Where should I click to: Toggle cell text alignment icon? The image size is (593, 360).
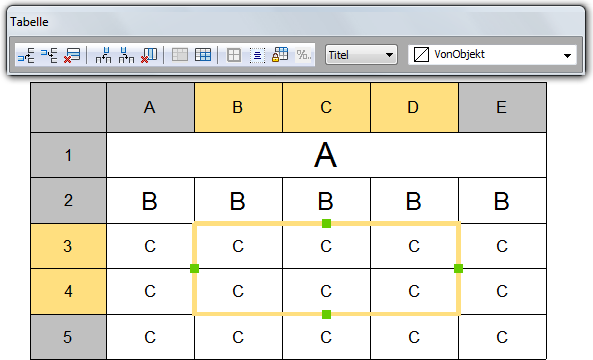click(x=257, y=56)
